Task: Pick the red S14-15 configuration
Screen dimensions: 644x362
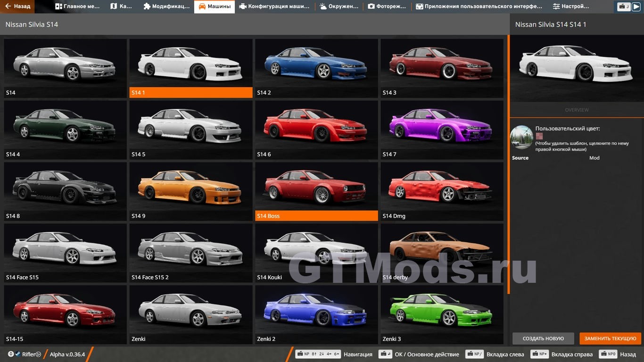Action: [x=65, y=314]
